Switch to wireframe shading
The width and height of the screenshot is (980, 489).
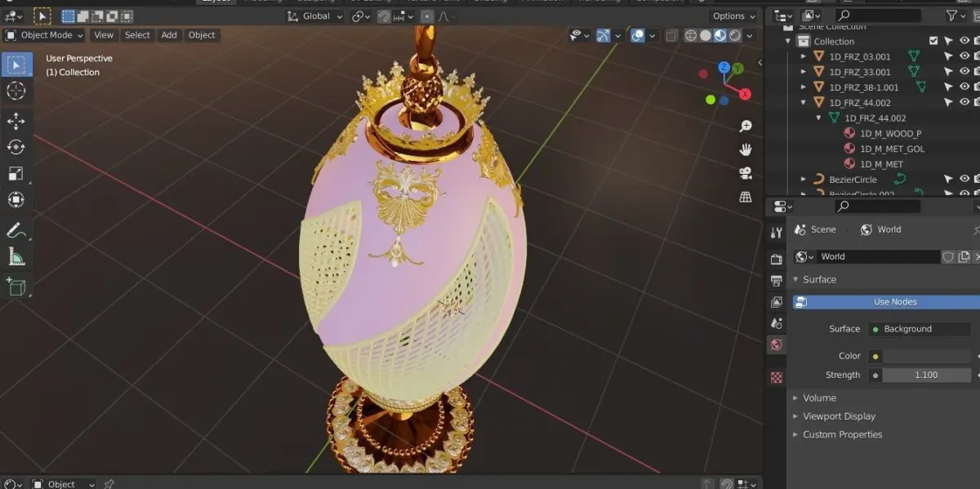pyautogui.click(x=691, y=35)
